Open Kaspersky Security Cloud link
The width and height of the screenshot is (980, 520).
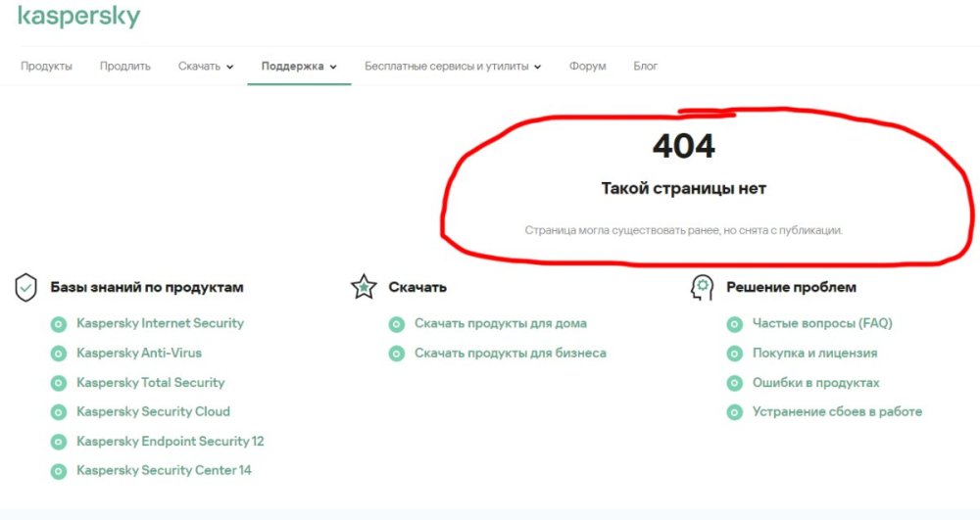pyautogui.click(x=153, y=411)
